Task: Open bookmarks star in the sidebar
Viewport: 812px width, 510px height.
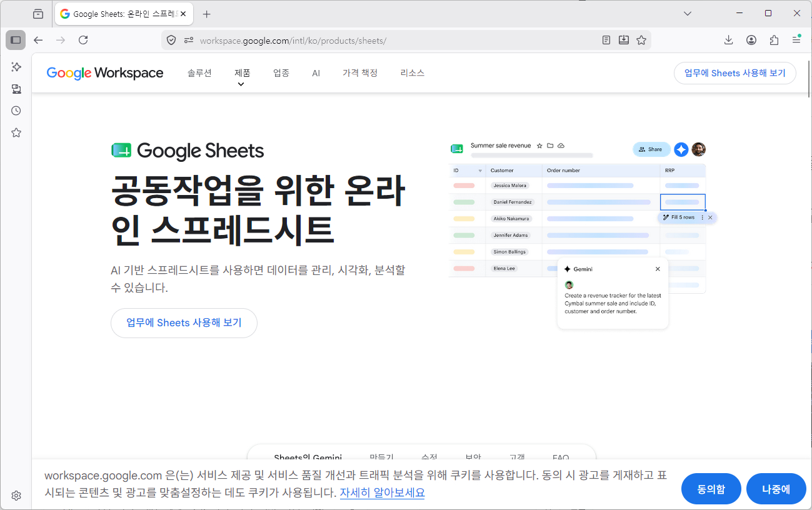Action: [x=16, y=132]
